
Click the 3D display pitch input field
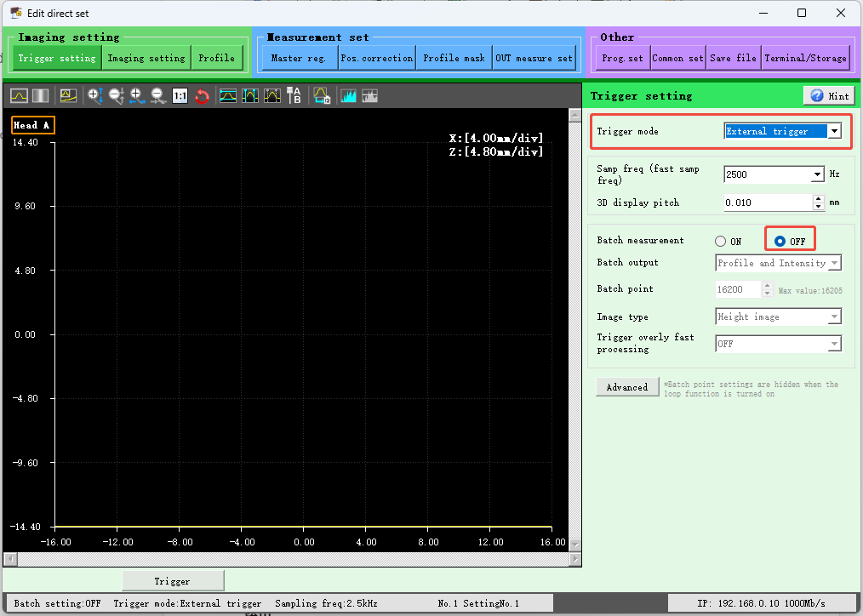pos(768,202)
